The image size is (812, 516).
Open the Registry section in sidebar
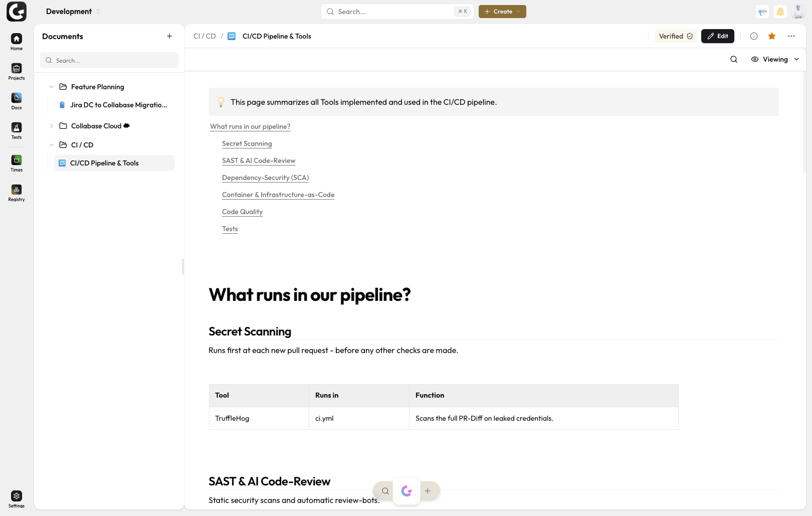coord(17,193)
